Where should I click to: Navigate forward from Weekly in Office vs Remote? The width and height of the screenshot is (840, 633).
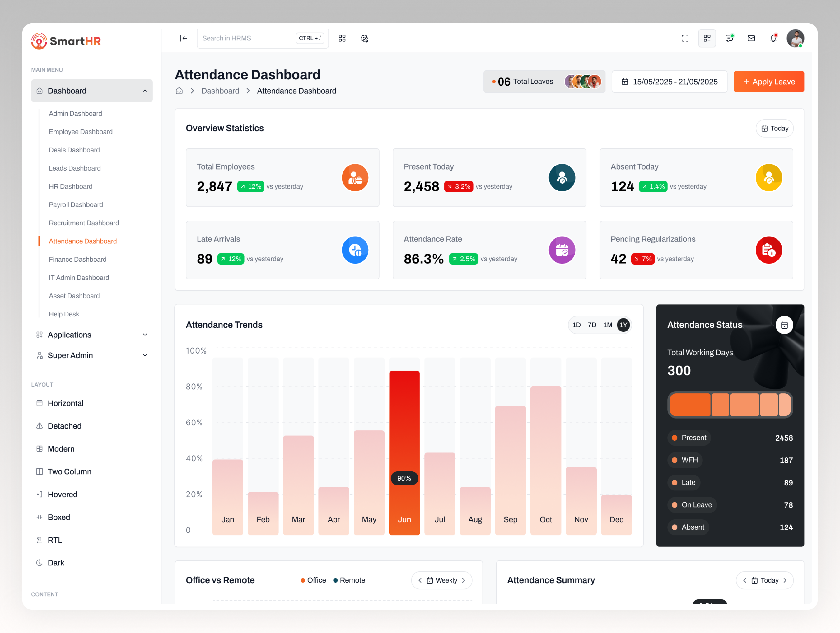pos(464,580)
